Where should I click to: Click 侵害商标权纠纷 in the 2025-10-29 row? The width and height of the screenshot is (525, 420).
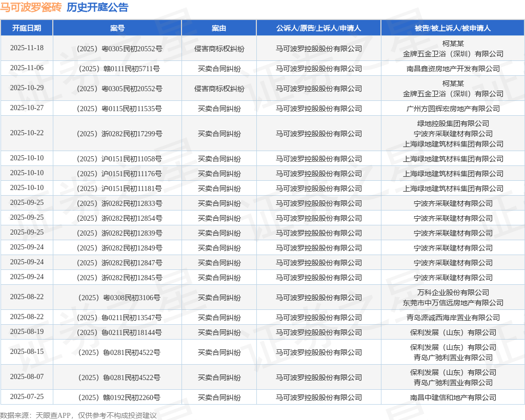[x=219, y=89]
